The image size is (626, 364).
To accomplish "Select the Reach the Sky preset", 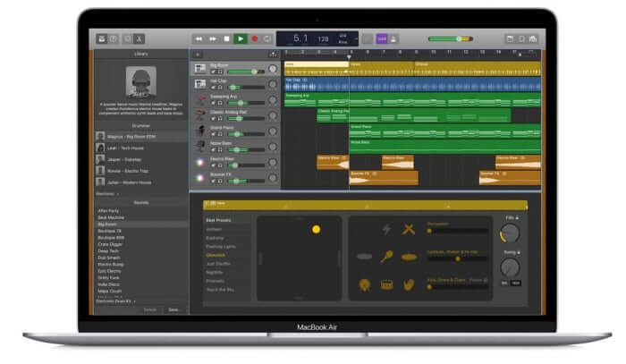I will click(220, 290).
